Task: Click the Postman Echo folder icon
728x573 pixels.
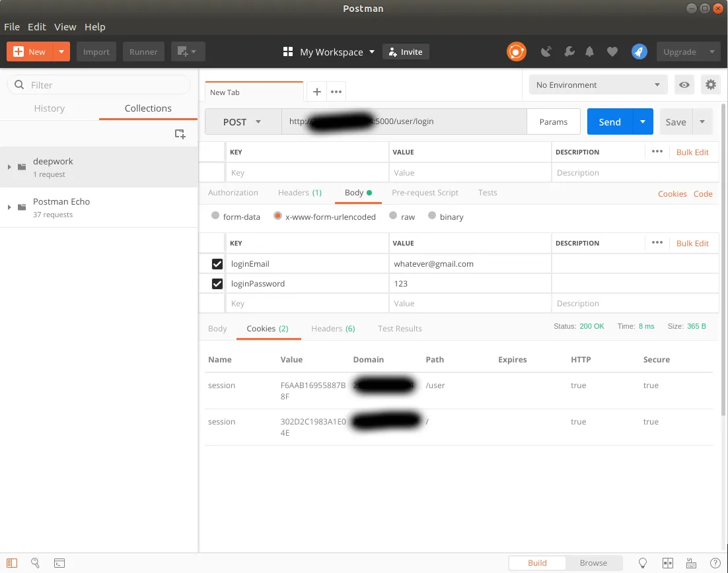Action: click(x=22, y=207)
